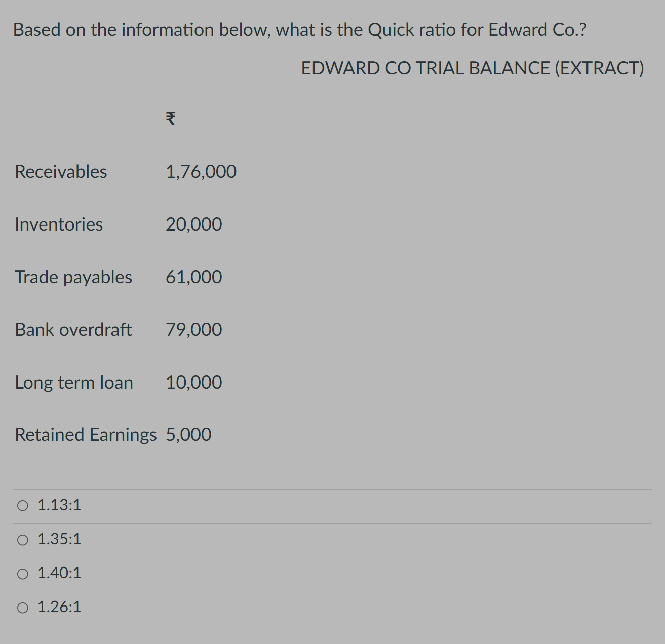Click the Inventories label
The image size is (665, 644).
tap(58, 224)
